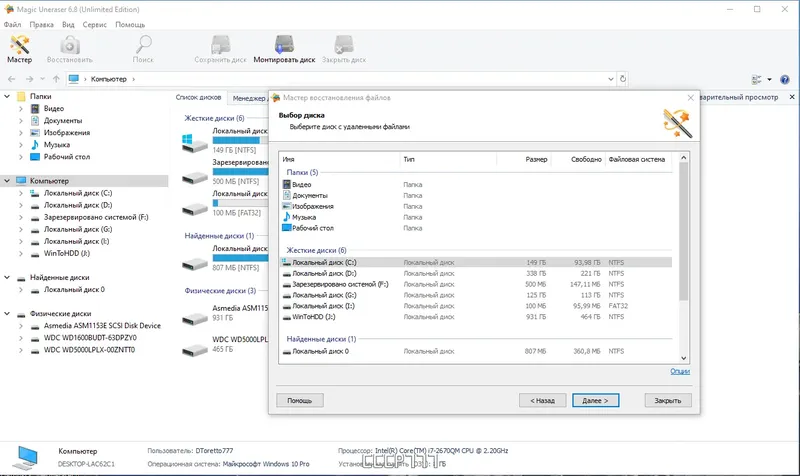
Task: Select WDC WD1600BUDT-63DPZY0 in tree
Action: tap(90, 338)
